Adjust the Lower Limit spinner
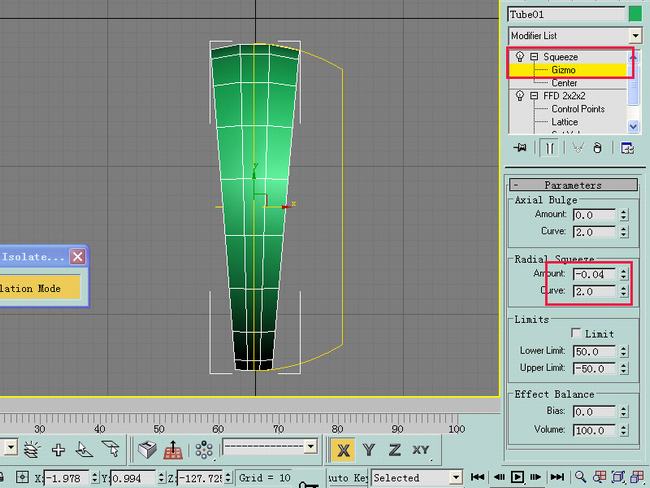This screenshot has height=488, width=650. pos(624,352)
